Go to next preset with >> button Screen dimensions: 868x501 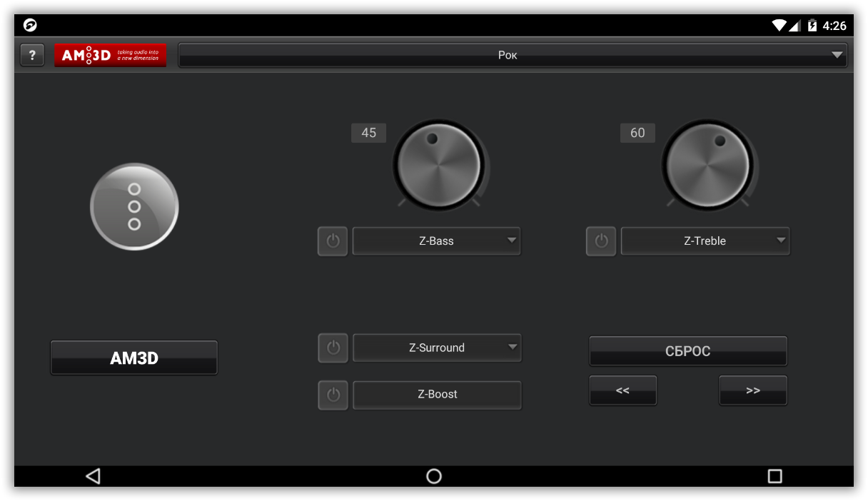(x=753, y=390)
